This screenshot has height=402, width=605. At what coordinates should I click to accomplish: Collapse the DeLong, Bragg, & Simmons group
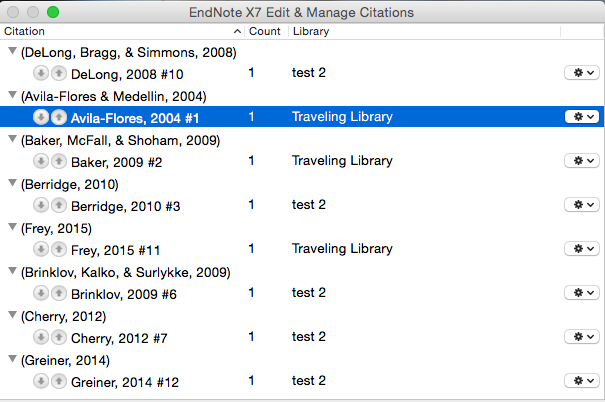pyautogui.click(x=11, y=52)
